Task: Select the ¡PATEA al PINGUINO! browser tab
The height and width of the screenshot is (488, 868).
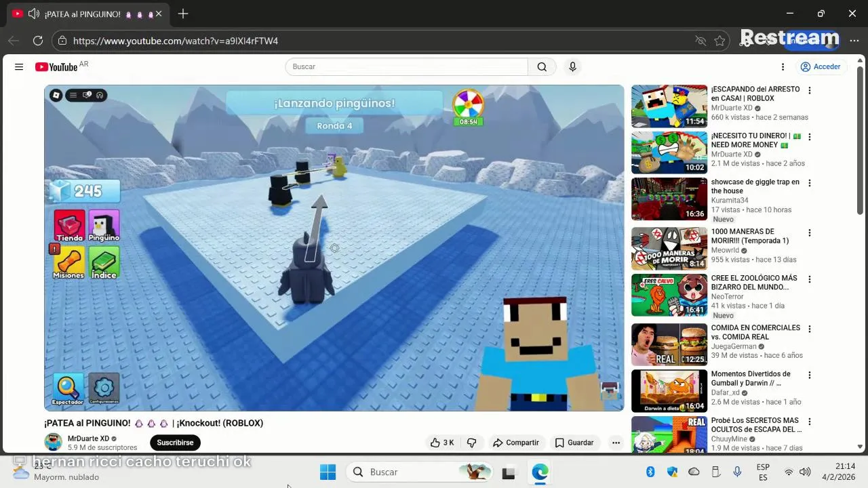Action: [88, 14]
